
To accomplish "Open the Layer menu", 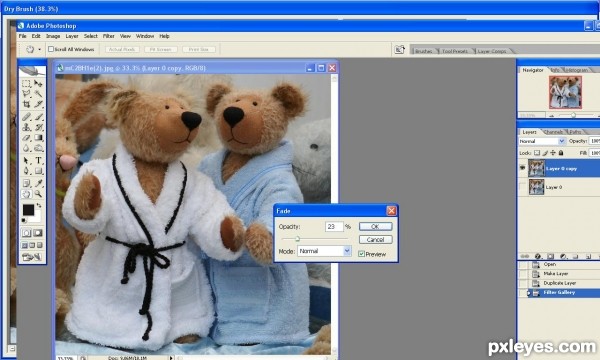I will click(72, 36).
